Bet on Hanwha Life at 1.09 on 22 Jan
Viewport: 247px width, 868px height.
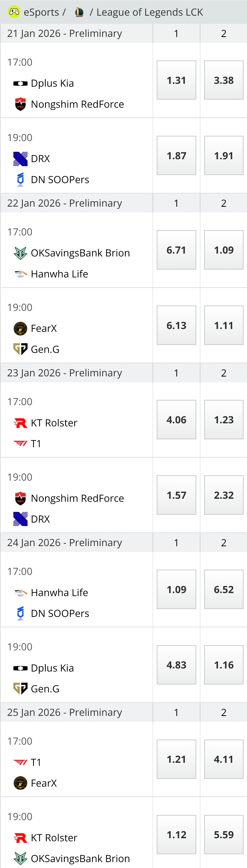pyautogui.click(x=223, y=250)
